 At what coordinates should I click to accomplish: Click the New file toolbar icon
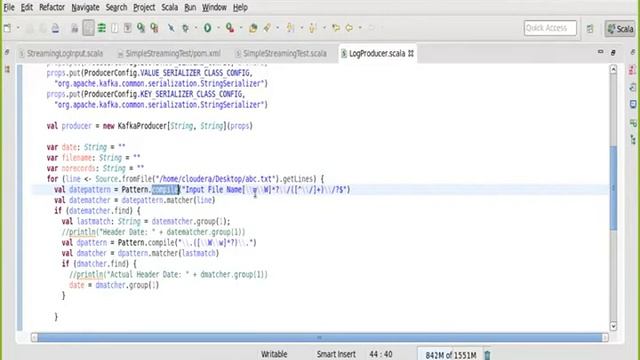(x=7, y=28)
